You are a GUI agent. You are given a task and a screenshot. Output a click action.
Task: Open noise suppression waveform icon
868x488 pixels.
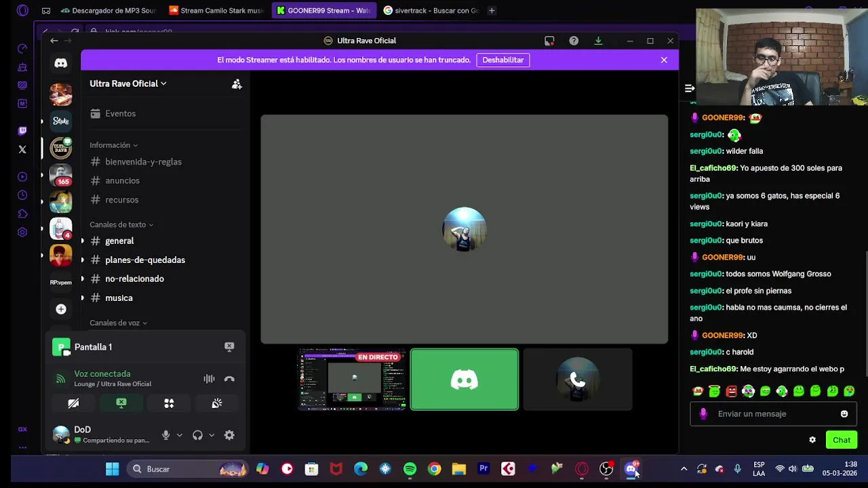pyautogui.click(x=209, y=379)
